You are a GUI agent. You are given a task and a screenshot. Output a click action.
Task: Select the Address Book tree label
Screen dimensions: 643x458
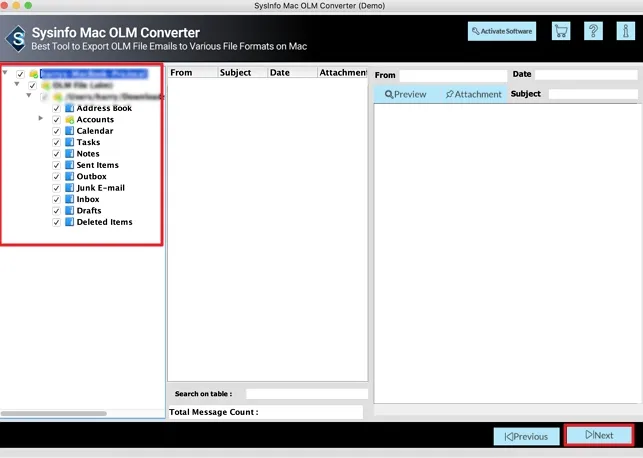(104, 108)
